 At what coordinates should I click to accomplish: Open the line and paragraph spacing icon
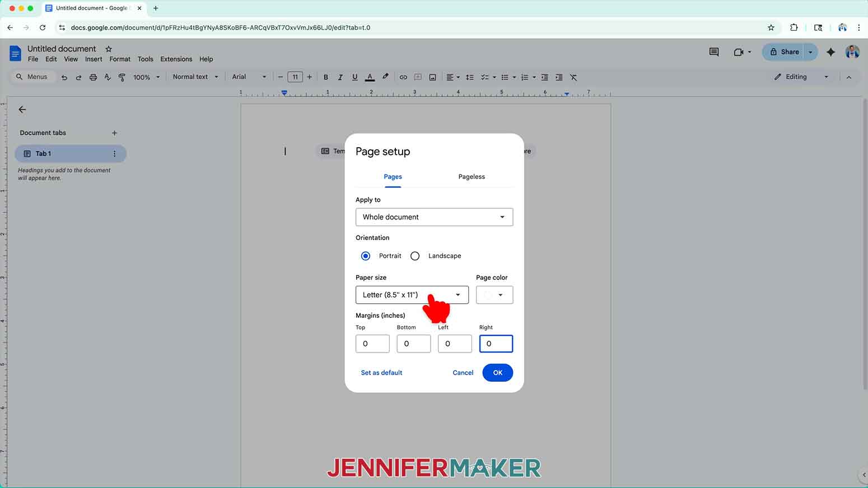(470, 77)
